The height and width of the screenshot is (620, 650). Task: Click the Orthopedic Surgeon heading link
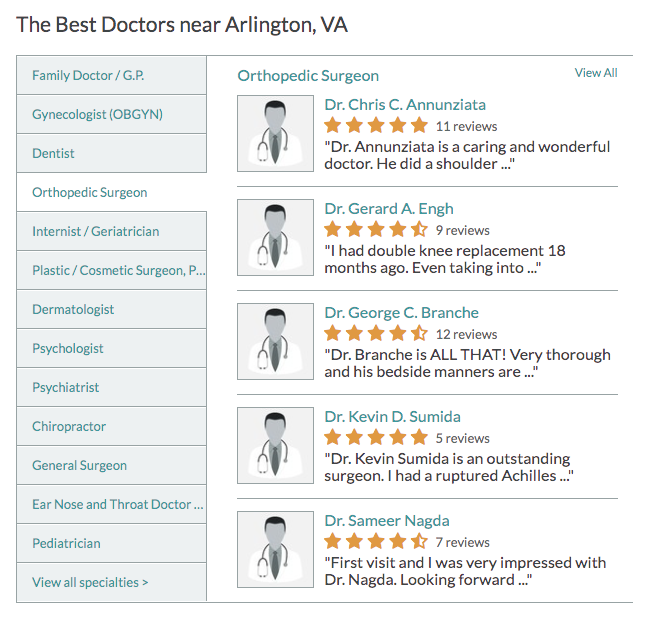point(308,75)
